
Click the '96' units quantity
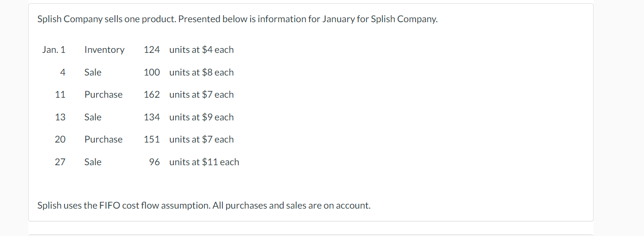(x=154, y=162)
